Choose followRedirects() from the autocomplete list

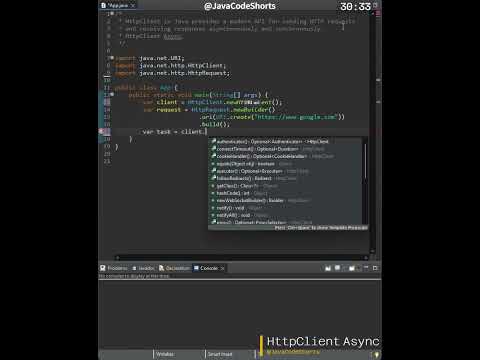[x=285, y=178]
